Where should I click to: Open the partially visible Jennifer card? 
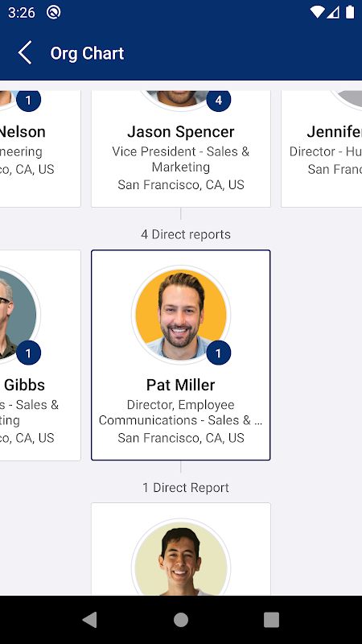tap(321, 149)
